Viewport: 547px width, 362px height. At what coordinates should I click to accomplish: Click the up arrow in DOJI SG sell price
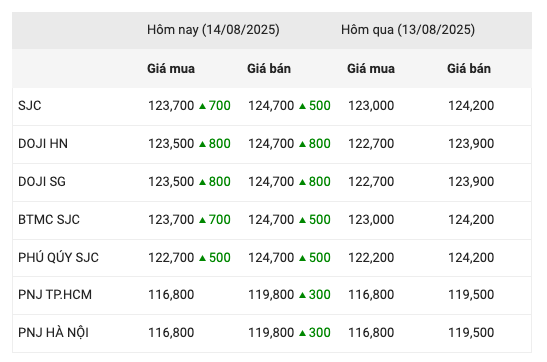tap(302, 182)
